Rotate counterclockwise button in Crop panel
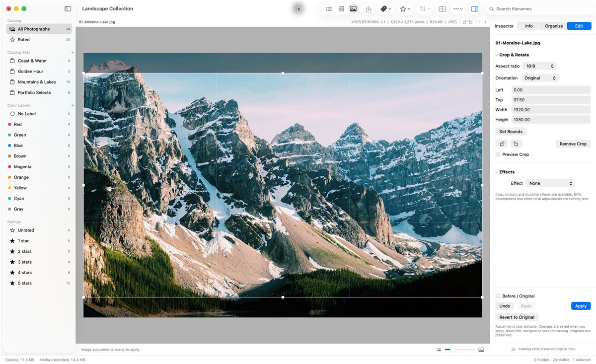 pyautogui.click(x=502, y=144)
